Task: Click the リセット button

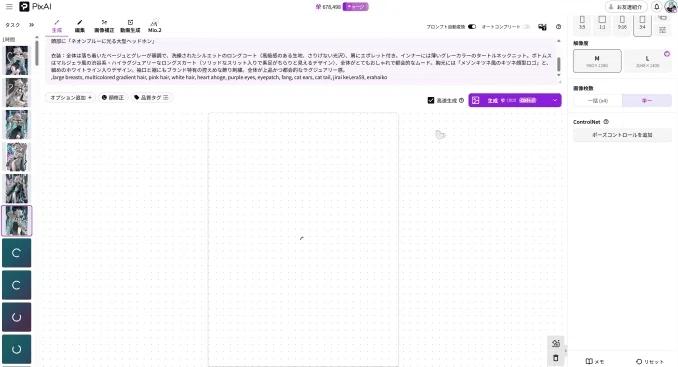Action: (649, 361)
